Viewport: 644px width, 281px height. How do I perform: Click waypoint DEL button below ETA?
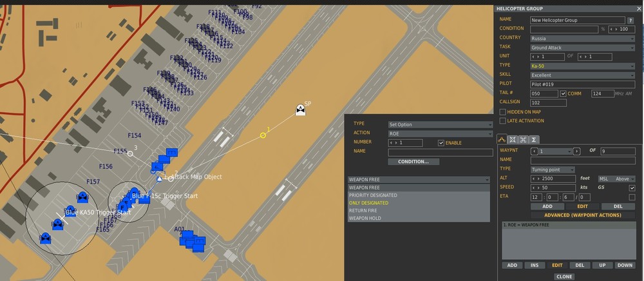click(x=618, y=206)
